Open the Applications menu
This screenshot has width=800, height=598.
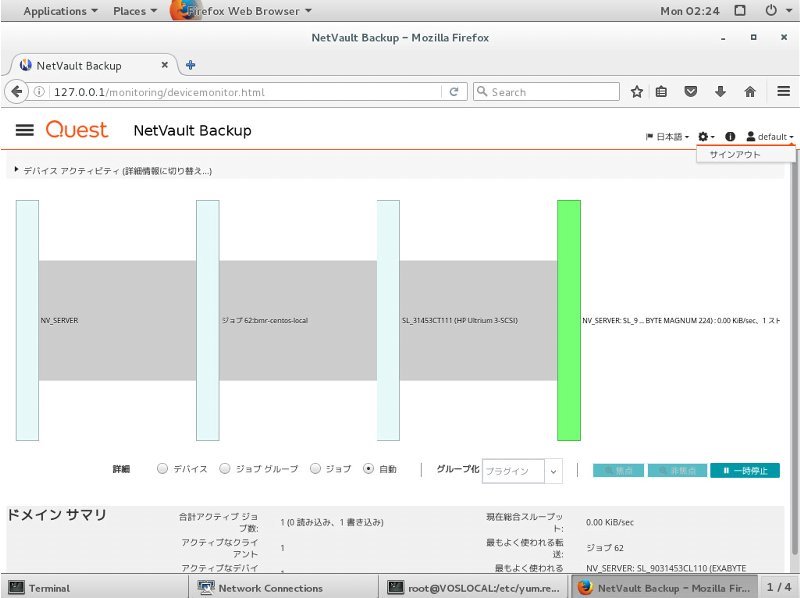(x=60, y=11)
